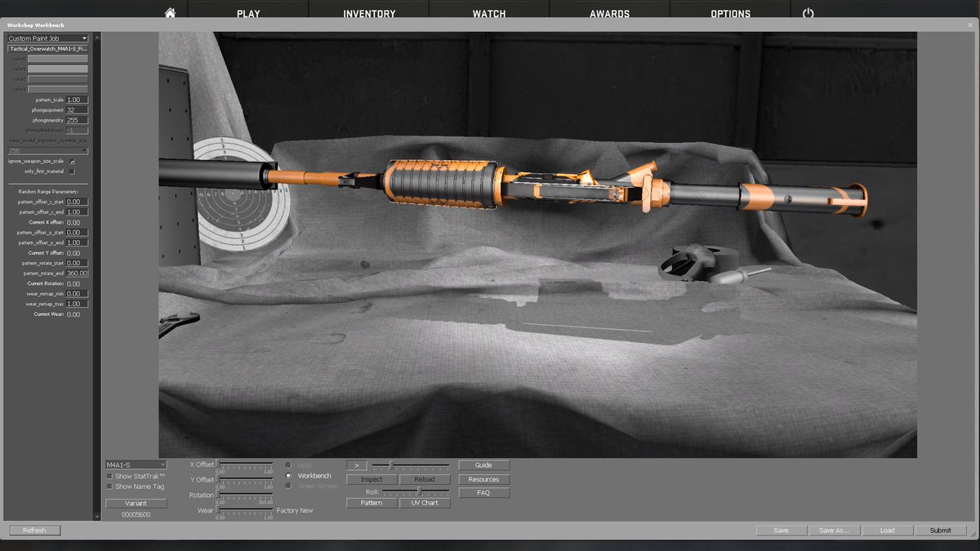This screenshot has height=551, width=980.
Task: Select the Hold radio button
Action: pyautogui.click(x=288, y=465)
